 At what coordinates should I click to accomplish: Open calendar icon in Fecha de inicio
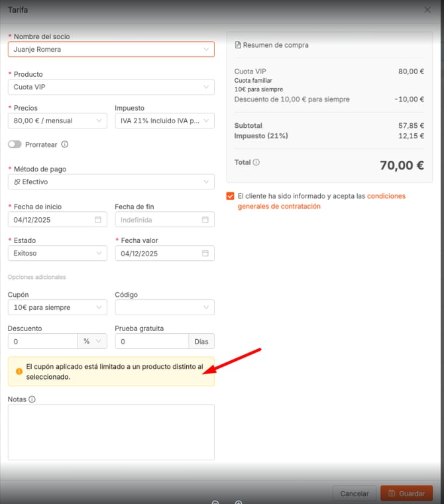(x=98, y=220)
